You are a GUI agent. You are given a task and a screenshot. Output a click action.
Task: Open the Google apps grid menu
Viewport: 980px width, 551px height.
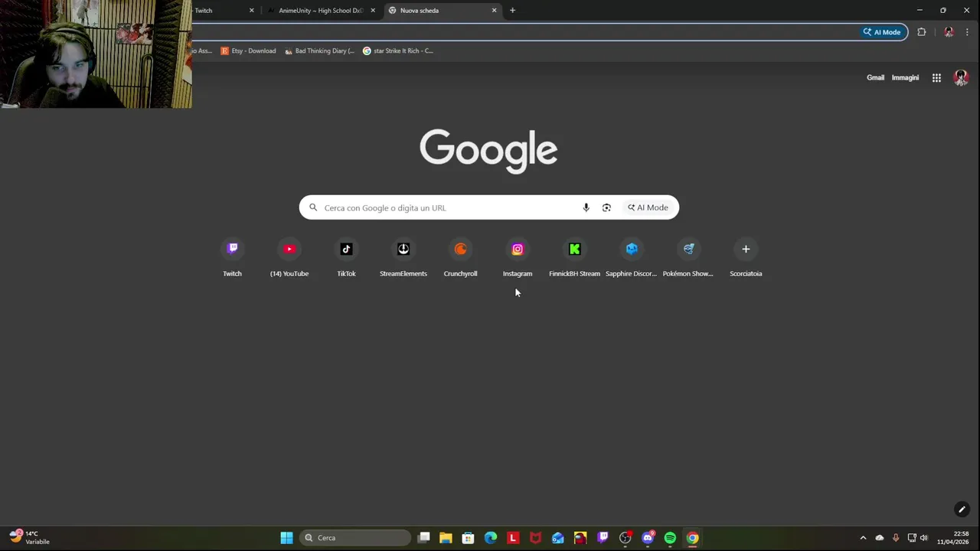[x=936, y=77]
